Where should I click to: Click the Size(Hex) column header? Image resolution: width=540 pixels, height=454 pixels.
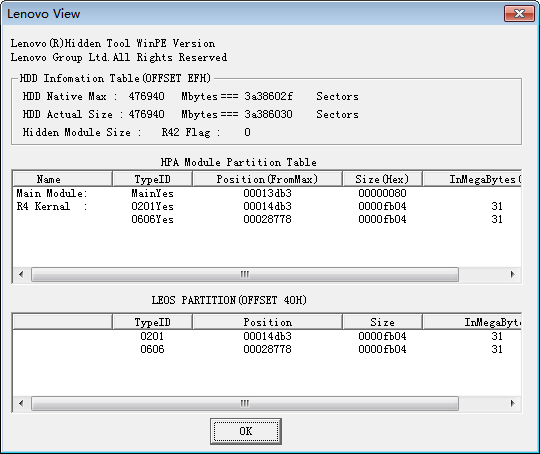pos(382,179)
